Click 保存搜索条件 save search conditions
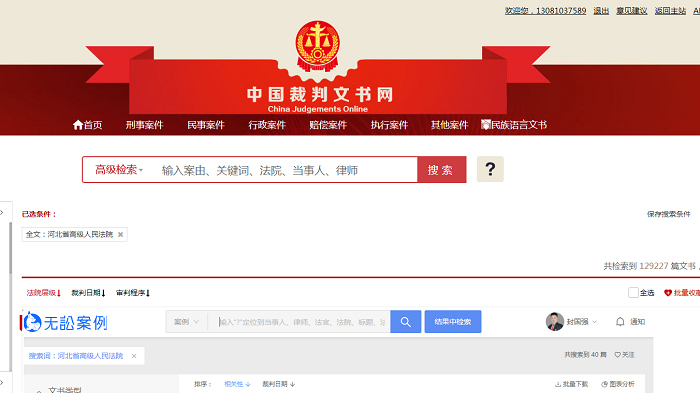Viewport: 700px width, 393px height. [x=669, y=214]
